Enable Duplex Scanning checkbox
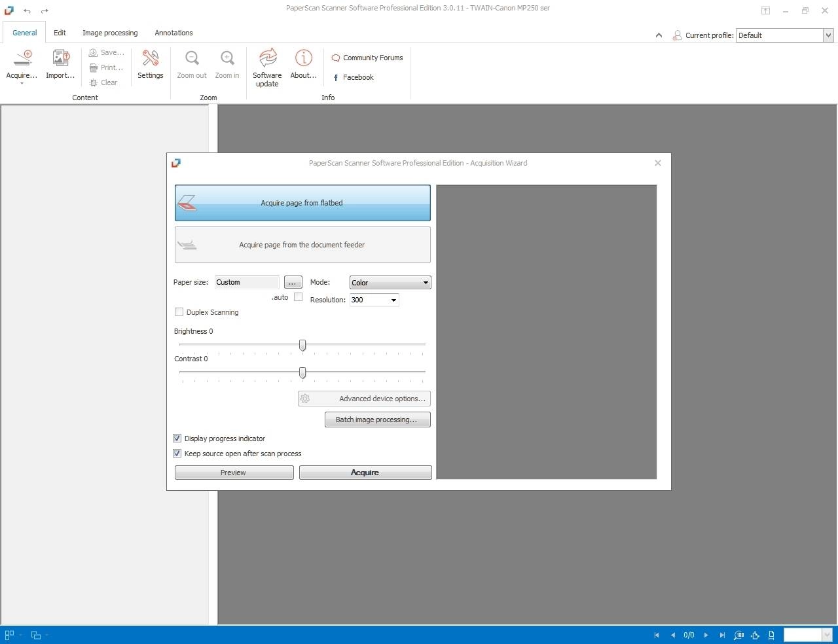 [179, 312]
